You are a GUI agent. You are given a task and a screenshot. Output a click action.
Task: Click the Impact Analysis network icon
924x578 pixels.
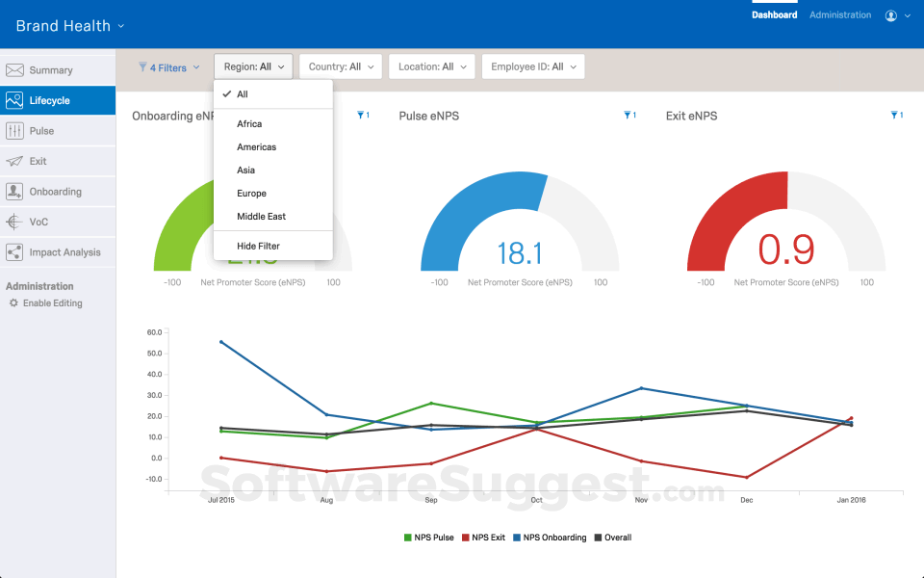(14, 252)
